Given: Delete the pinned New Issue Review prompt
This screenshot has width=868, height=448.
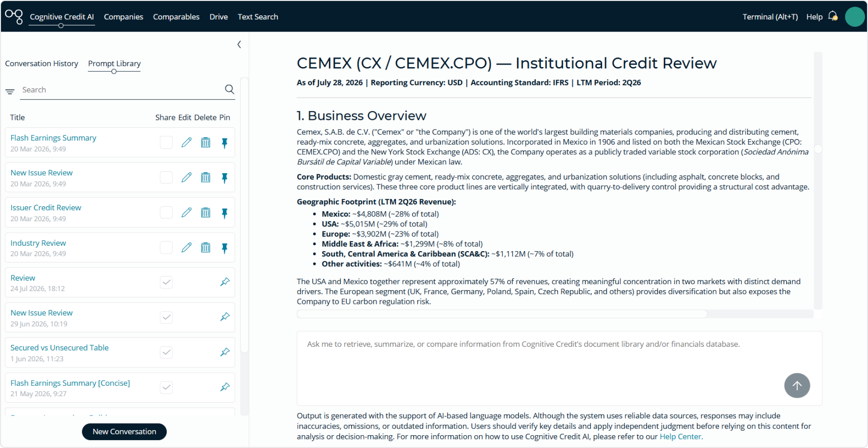Looking at the screenshot, I should (206, 178).
